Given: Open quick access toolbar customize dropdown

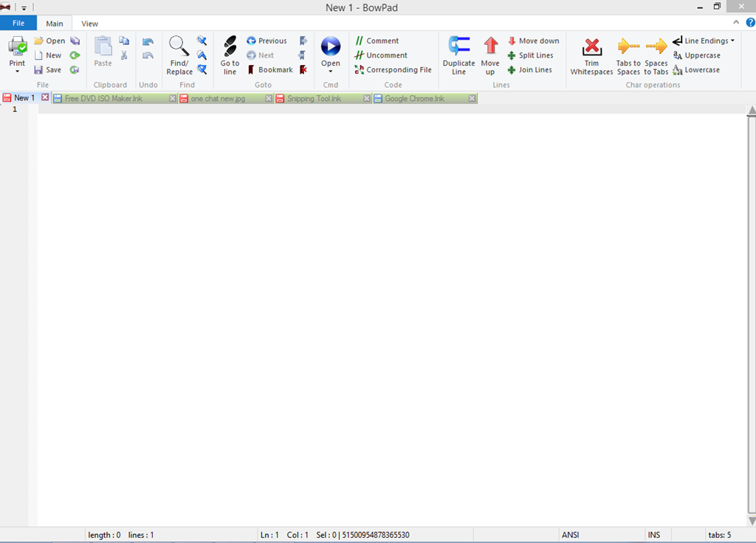Looking at the screenshot, I should click(24, 7).
